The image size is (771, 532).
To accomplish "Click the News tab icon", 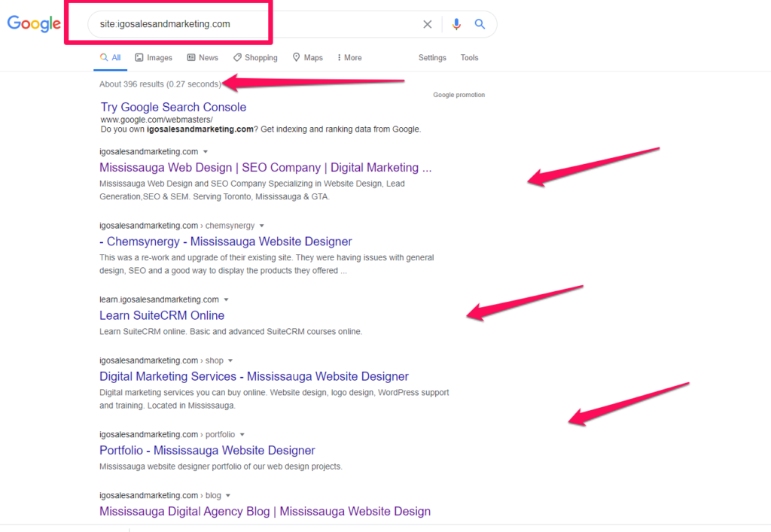I will pyautogui.click(x=191, y=57).
